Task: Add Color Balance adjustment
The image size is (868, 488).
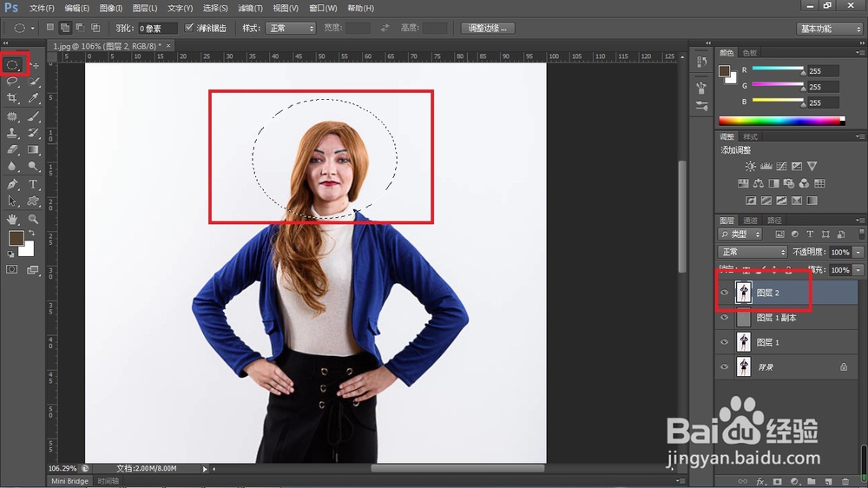Action: point(759,183)
